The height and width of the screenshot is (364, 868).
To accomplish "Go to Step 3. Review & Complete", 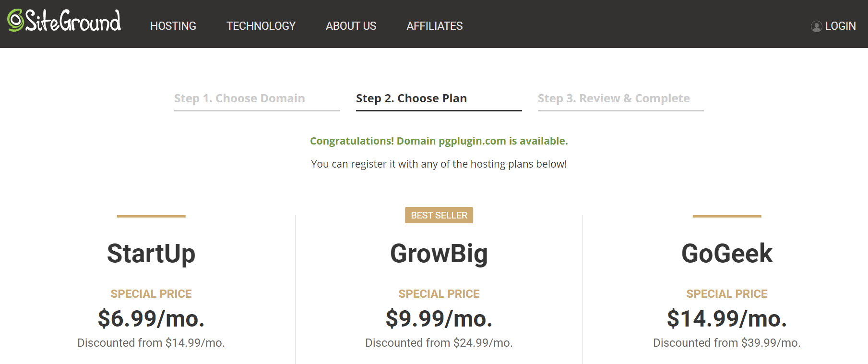I will pos(614,98).
